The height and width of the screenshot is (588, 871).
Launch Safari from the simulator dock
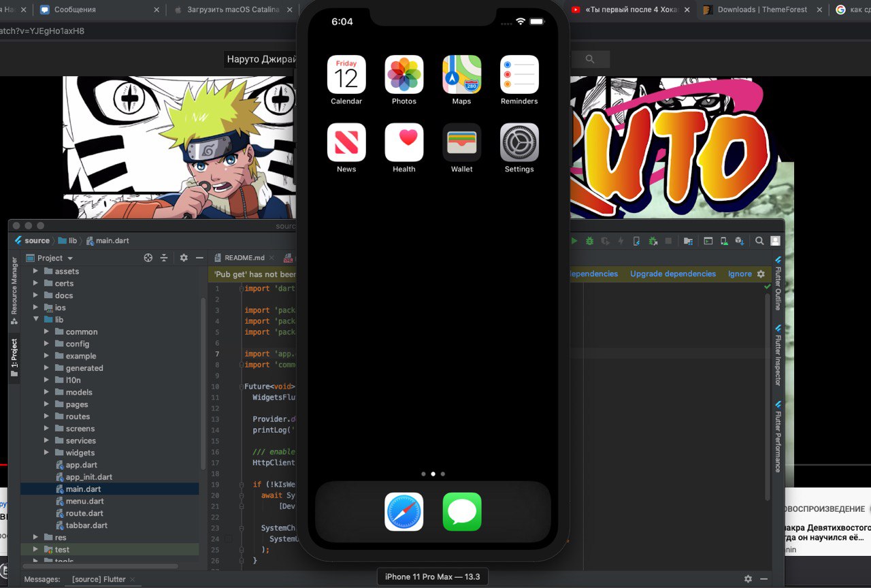[404, 512]
